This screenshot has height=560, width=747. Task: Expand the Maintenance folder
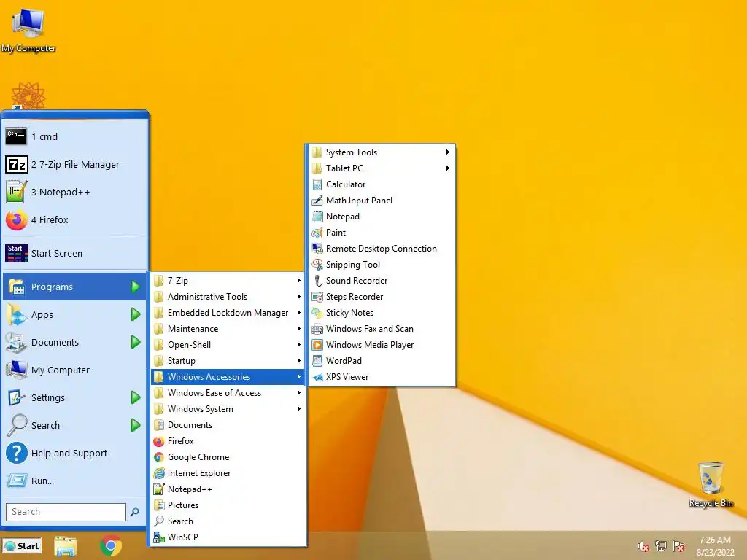pos(228,329)
